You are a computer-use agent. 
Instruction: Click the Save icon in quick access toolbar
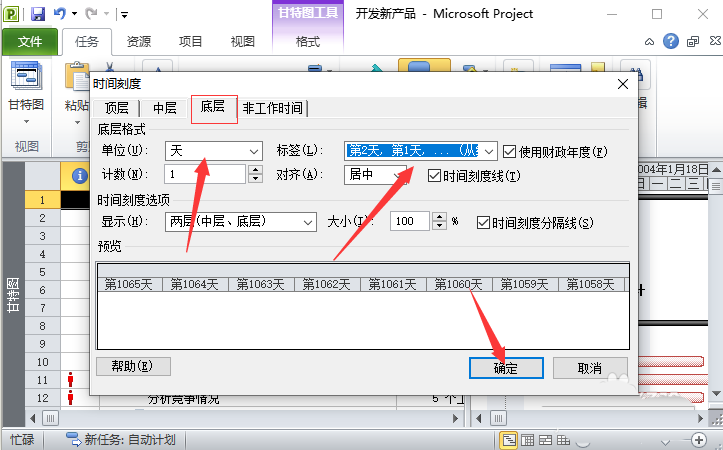[x=38, y=14]
